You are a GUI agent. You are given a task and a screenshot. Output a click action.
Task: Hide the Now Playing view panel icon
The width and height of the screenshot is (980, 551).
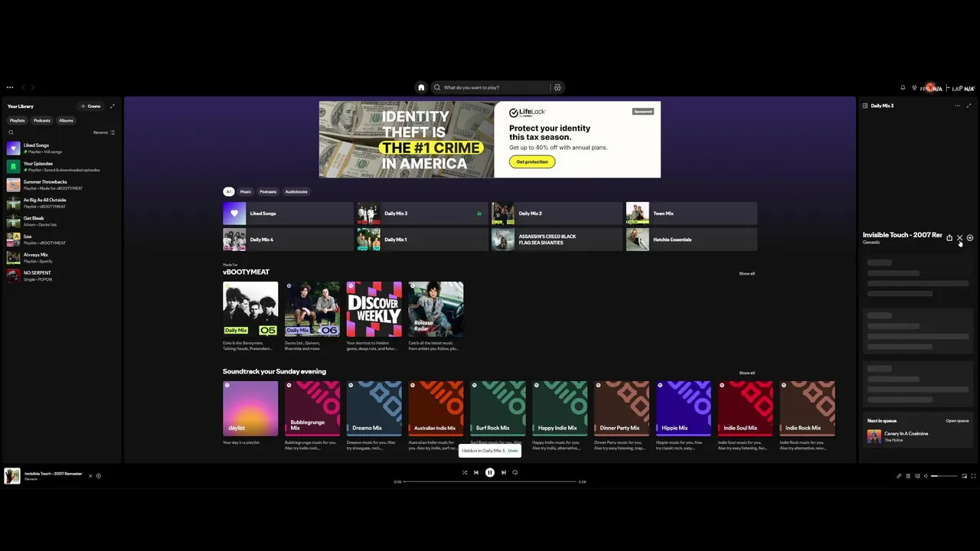(865, 106)
